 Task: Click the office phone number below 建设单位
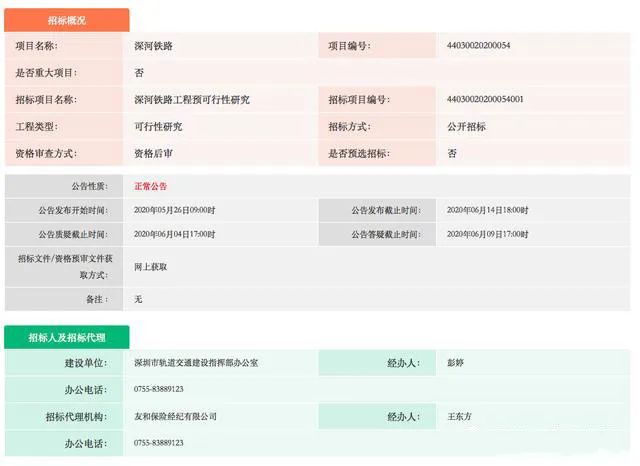158,389
